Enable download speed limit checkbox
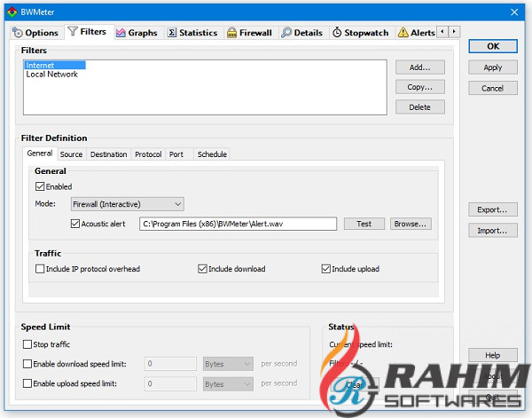Viewport: 532px width, 418px height. tap(27, 364)
